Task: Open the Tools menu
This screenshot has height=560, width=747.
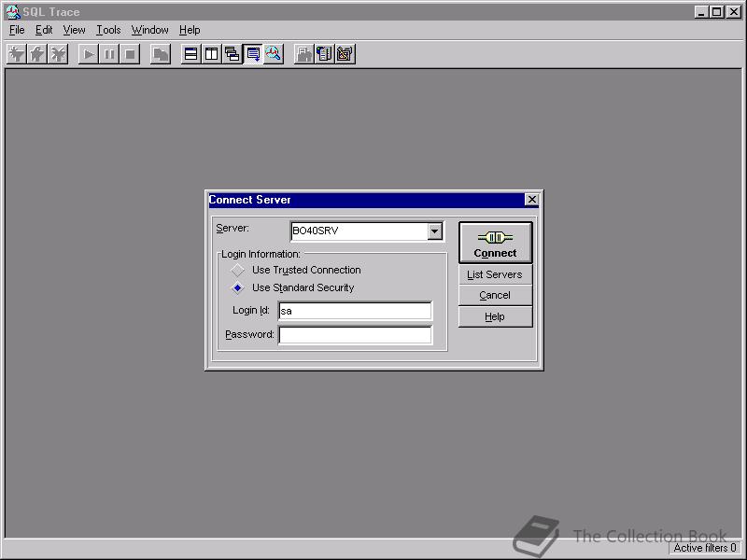Action: (108, 30)
